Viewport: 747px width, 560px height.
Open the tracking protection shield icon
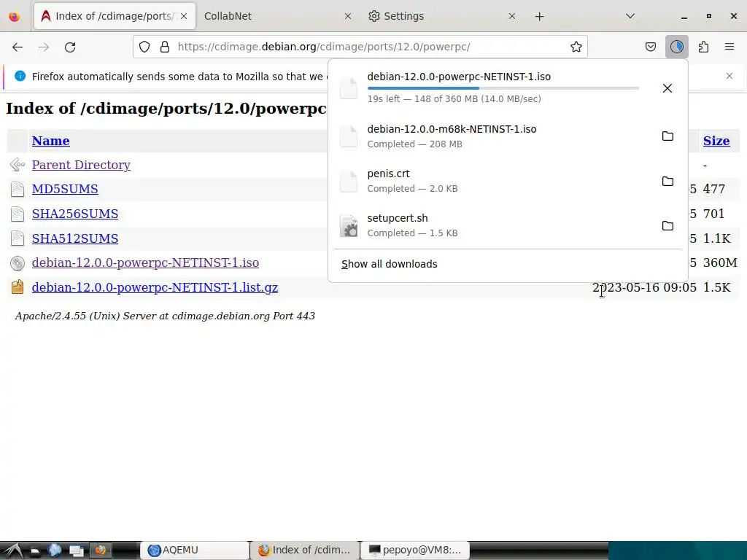(x=144, y=47)
